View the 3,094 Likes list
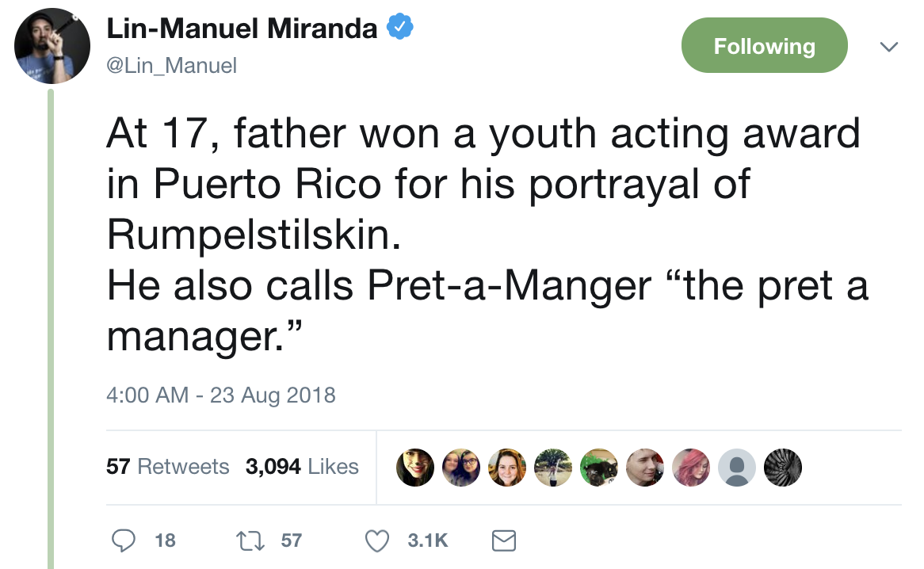The width and height of the screenshot is (924, 569). click(x=302, y=467)
